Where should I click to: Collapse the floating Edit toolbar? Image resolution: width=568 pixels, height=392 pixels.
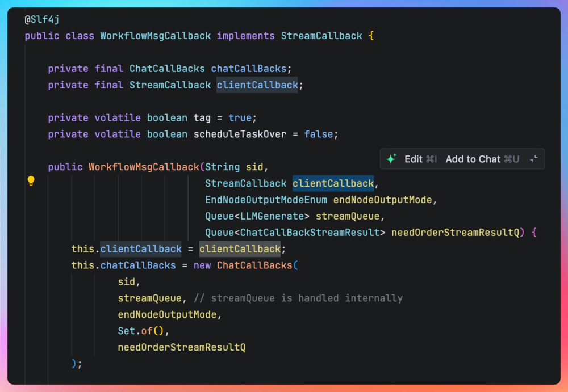click(534, 159)
